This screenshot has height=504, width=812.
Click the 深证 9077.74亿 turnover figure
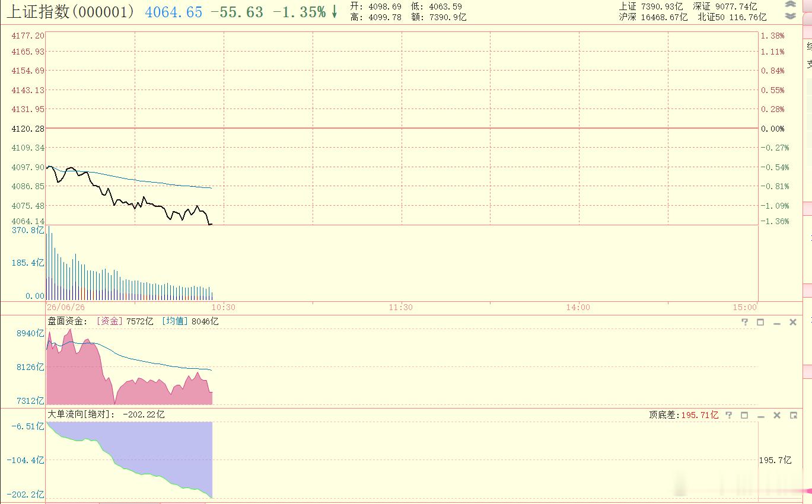coord(725,7)
